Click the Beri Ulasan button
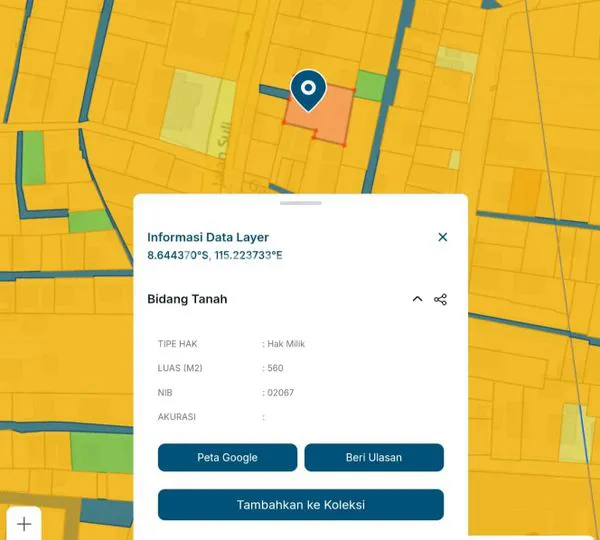Viewport: 600px width, 540px height. [x=373, y=457]
